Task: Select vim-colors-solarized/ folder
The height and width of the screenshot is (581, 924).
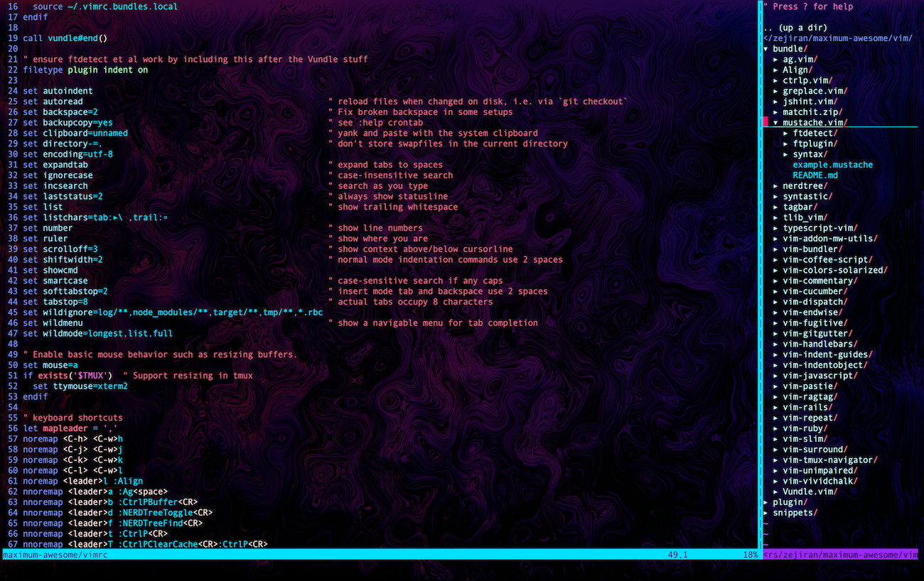Action: pos(835,271)
